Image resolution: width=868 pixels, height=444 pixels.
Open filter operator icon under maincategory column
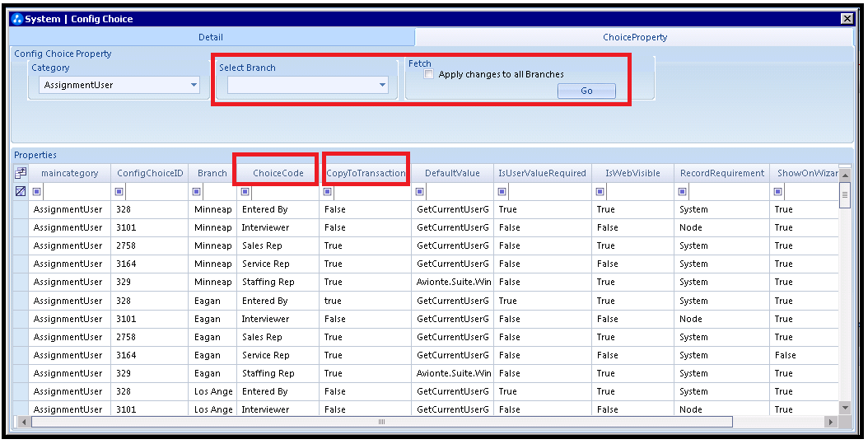36,192
